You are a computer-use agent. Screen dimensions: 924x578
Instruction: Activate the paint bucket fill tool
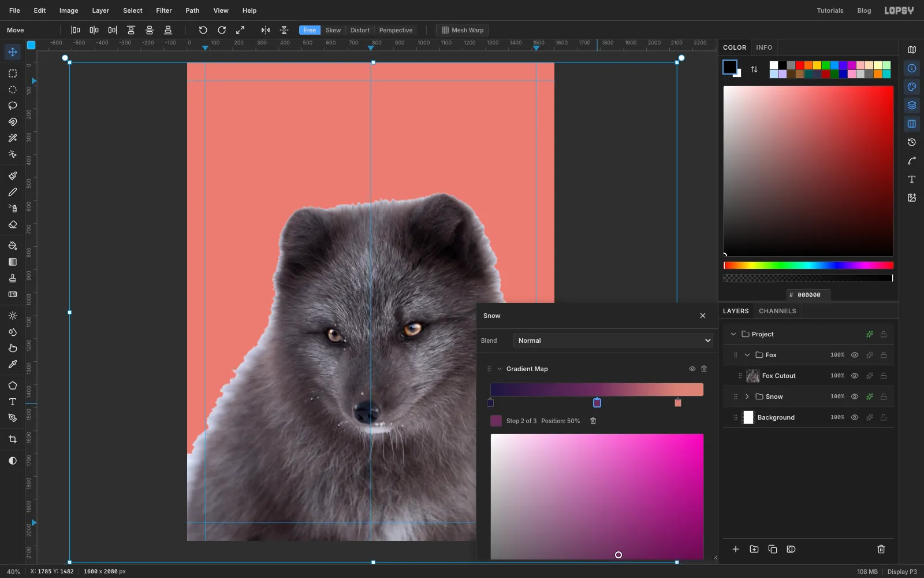point(13,246)
